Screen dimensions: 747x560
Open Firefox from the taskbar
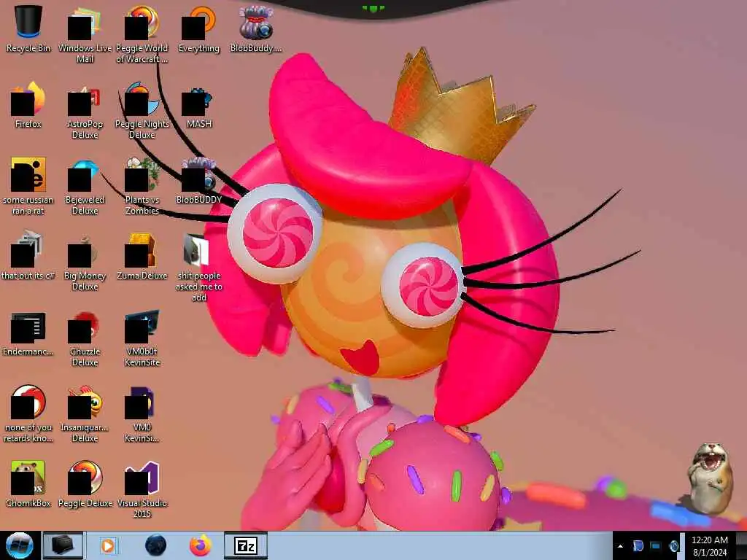click(201, 545)
